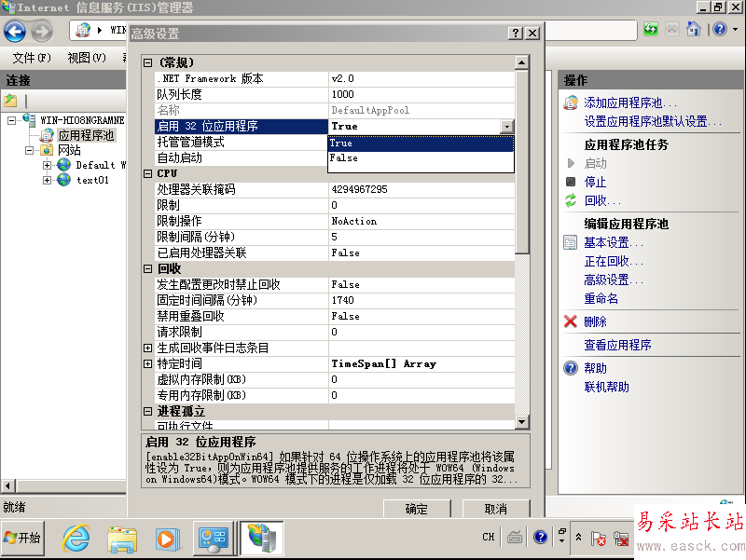Click the 取消 button
This screenshot has width=746, height=560.
(x=496, y=509)
